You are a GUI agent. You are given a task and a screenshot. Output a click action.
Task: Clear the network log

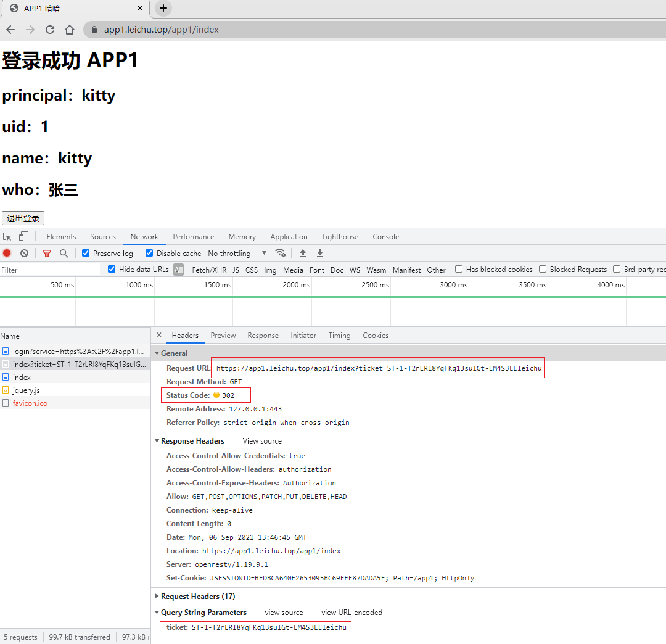click(x=24, y=253)
